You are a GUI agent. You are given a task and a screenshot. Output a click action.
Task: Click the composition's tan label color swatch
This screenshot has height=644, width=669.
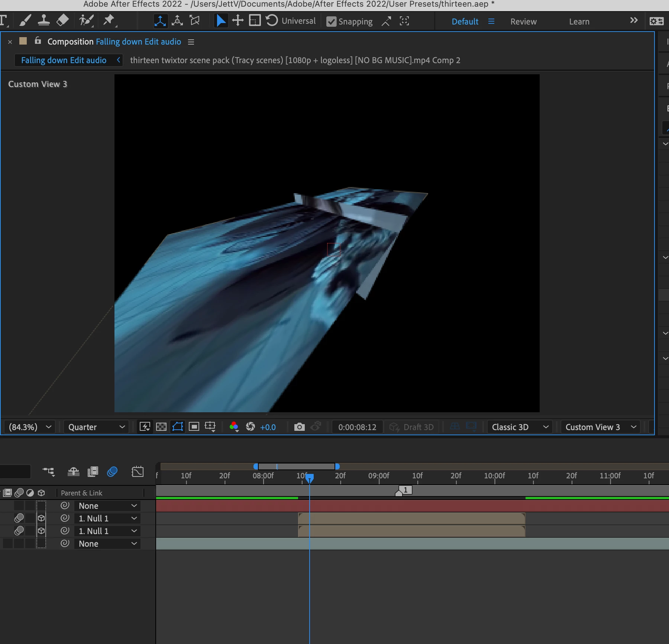(x=23, y=41)
